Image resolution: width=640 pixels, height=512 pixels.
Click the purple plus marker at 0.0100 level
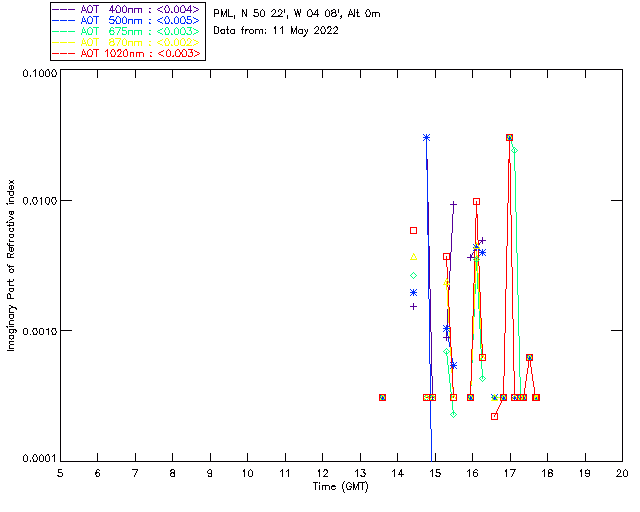point(453,204)
